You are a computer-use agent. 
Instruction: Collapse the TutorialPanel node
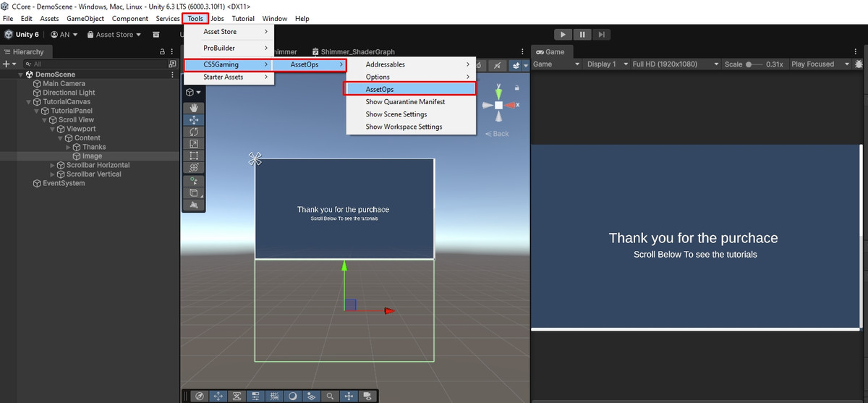36,111
